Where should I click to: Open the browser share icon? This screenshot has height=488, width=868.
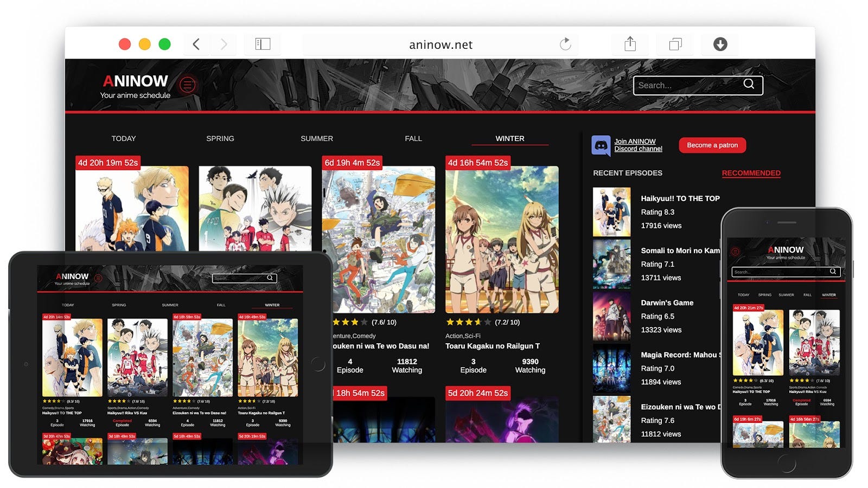pos(630,43)
